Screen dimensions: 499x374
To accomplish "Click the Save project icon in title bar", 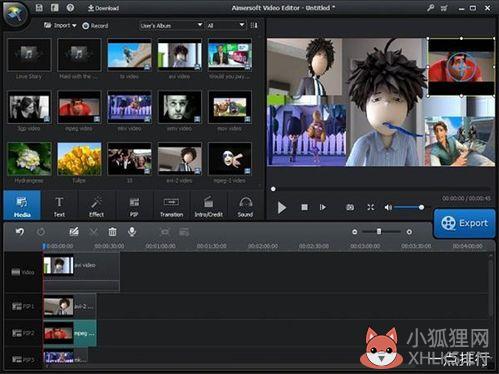I will pos(39,8).
